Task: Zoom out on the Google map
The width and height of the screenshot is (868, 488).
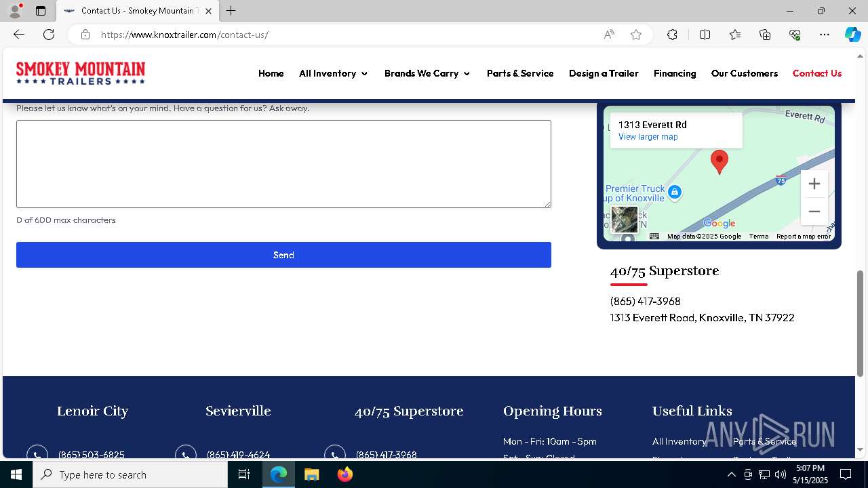Action: tap(814, 211)
